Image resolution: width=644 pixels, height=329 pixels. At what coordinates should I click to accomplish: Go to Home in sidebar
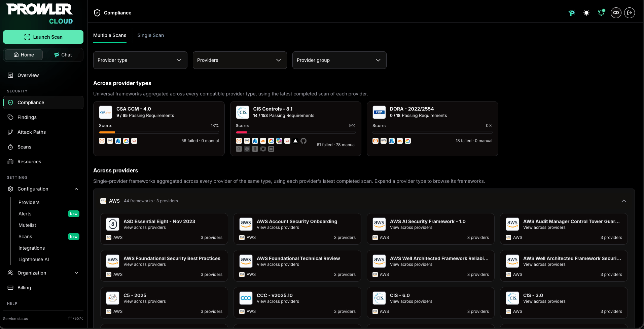(x=24, y=55)
